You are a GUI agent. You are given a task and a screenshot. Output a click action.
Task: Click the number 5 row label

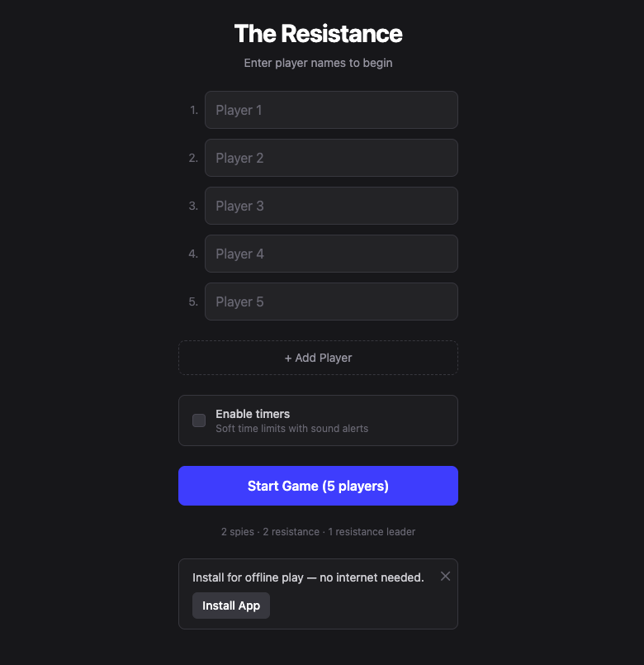tap(193, 302)
